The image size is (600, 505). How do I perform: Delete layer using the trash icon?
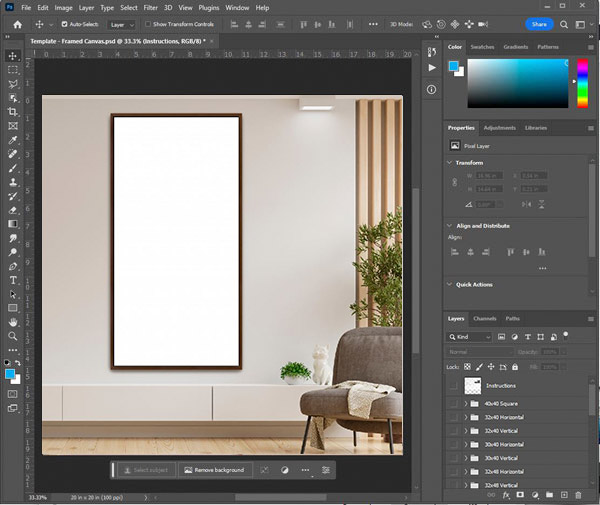point(578,494)
